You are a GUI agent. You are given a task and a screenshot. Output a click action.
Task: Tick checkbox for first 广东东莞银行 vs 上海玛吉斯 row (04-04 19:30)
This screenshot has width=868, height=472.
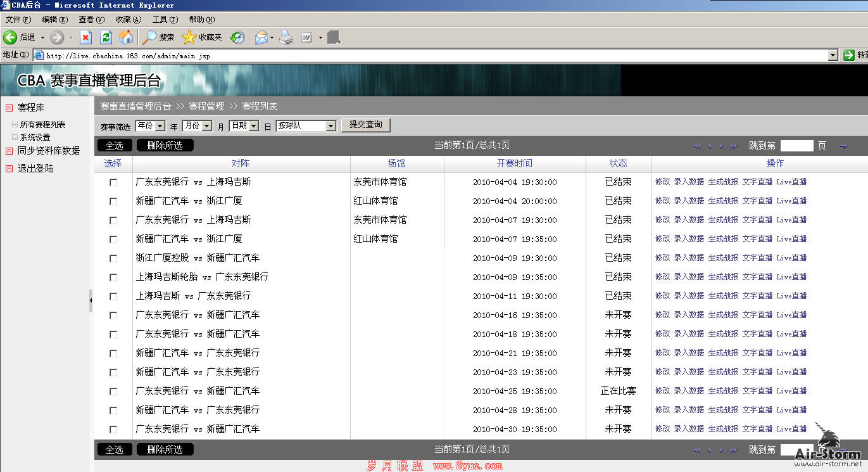coord(113,182)
